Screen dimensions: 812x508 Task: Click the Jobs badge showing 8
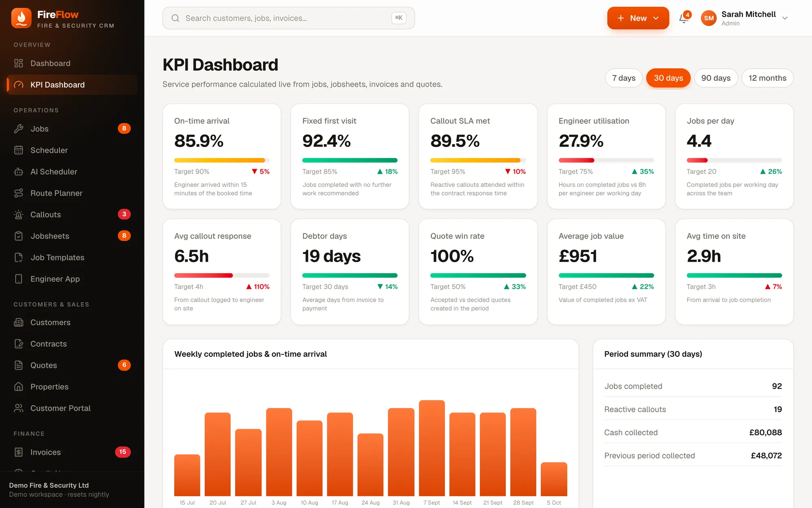[x=124, y=129]
